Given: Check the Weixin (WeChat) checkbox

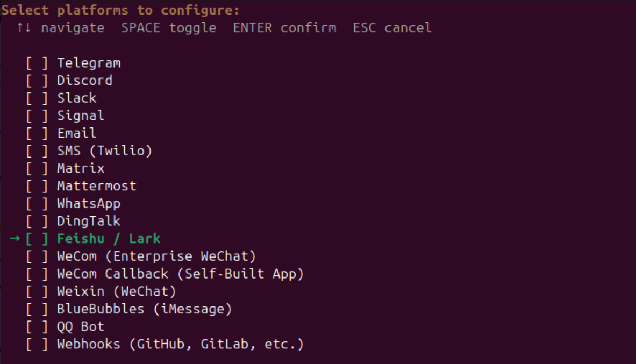Looking at the screenshot, I should coord(37,292).
